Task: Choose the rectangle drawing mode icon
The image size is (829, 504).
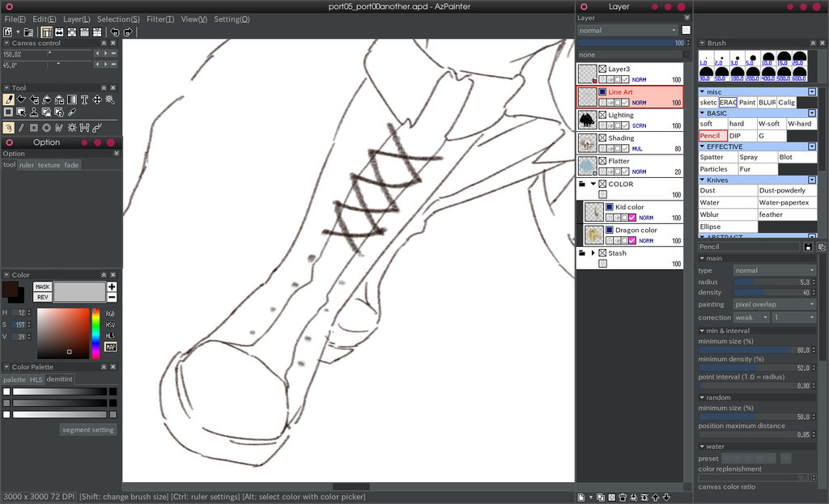Action: (34, 127)
